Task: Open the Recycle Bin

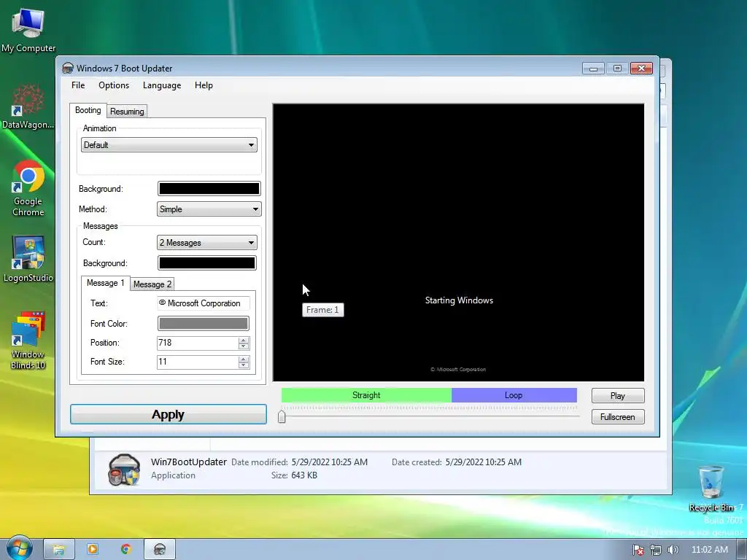Action: (711, 488)
